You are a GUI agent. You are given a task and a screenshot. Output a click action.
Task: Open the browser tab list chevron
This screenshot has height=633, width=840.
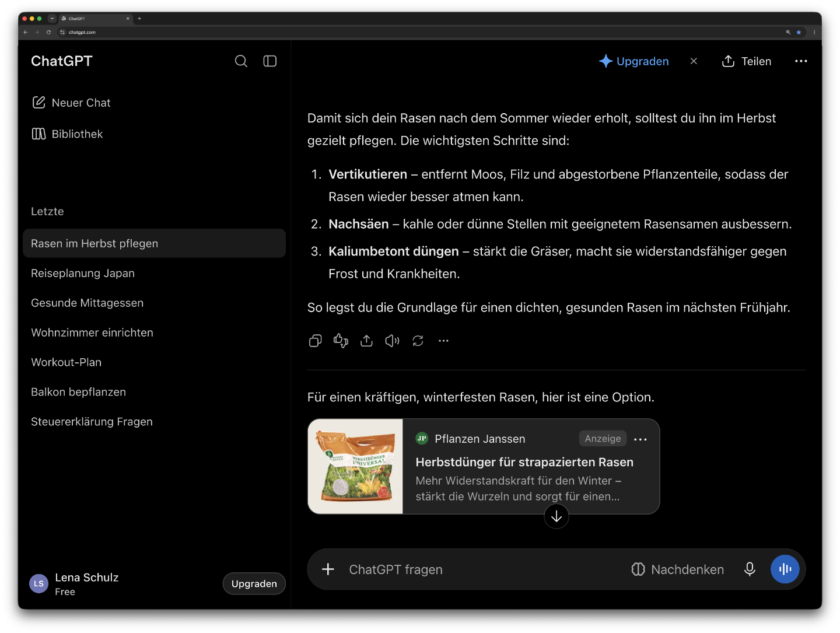(x=52, y=19)
